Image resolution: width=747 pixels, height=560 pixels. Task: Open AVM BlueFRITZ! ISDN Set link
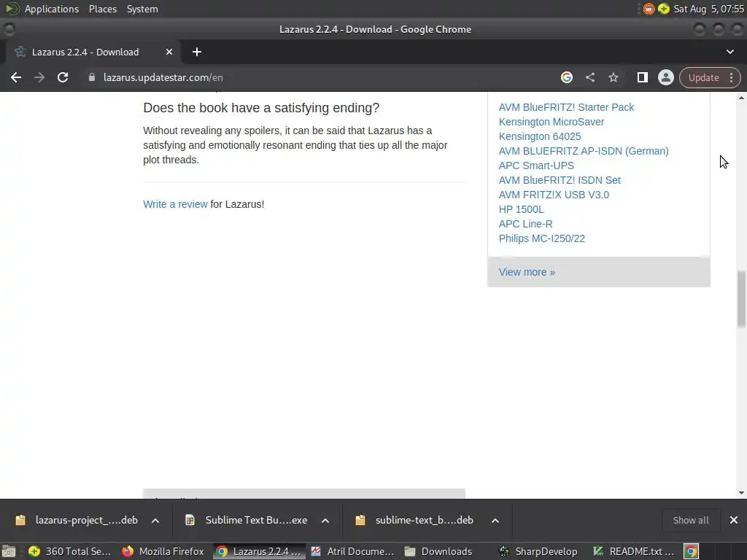tap(560, 181)
